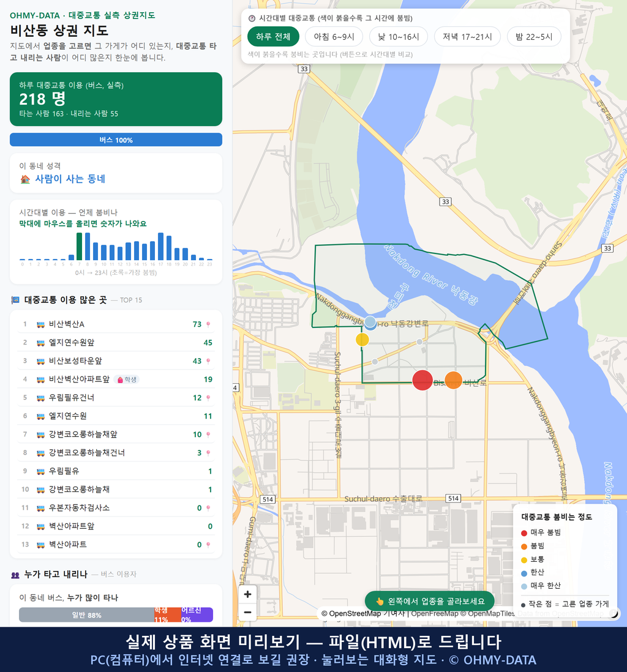Click bus icon beside 비산벽산아파트앞
The width and height of the screenshot is (627, 672).
[x=41, y=379]
